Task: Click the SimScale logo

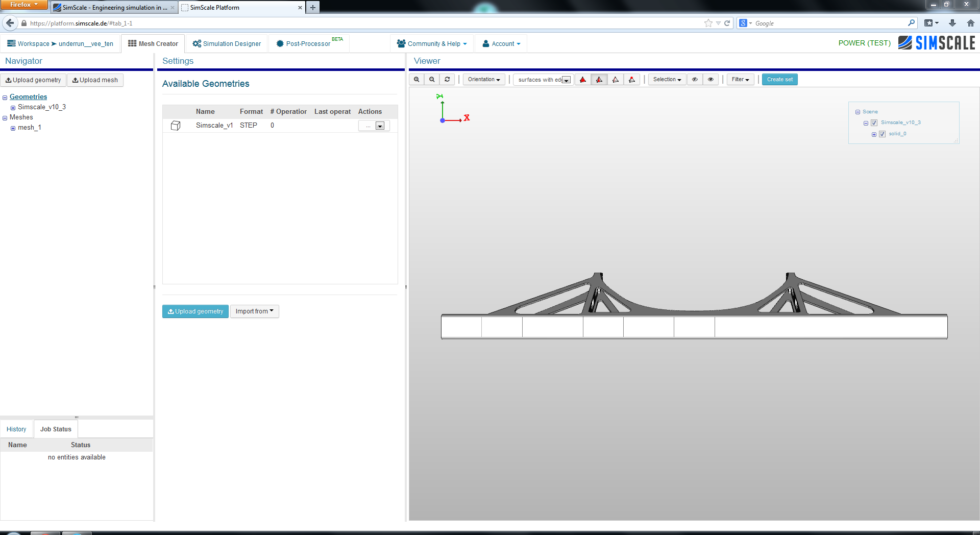Action: pyautogui.click(x=937, y=43)
